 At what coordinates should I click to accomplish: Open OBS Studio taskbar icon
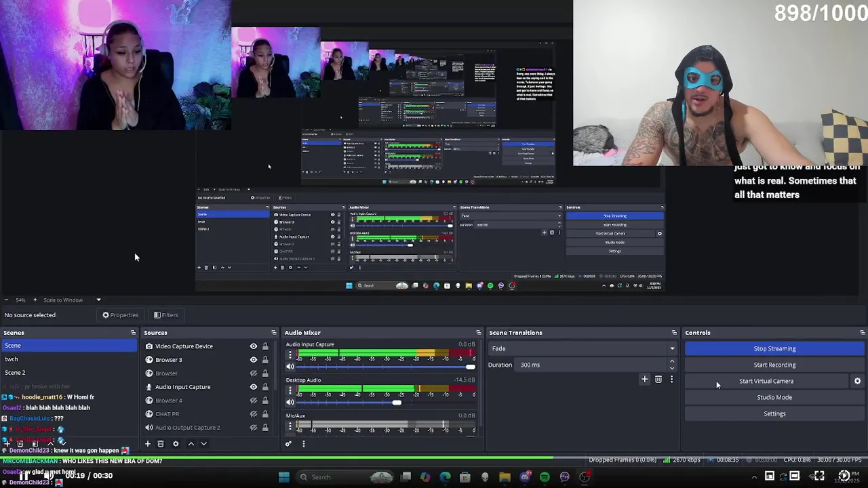coord(585,477)
